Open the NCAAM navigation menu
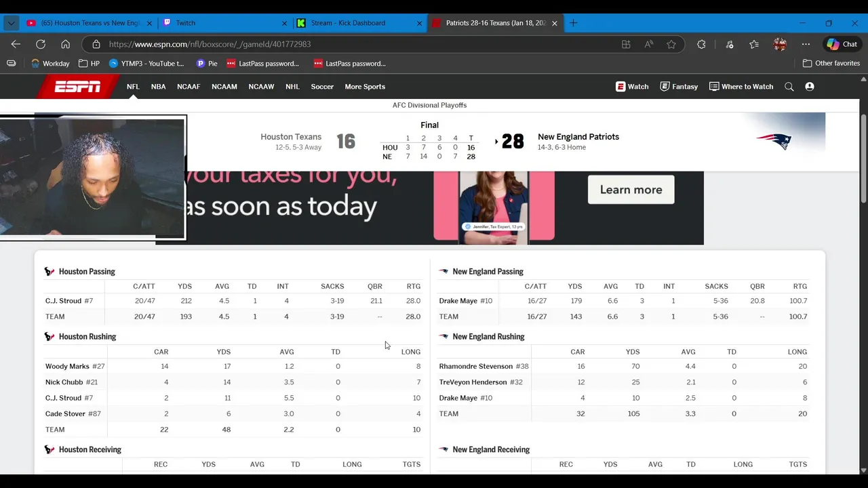Viewport: 868px width, 488px height. [x=224, y=87]
